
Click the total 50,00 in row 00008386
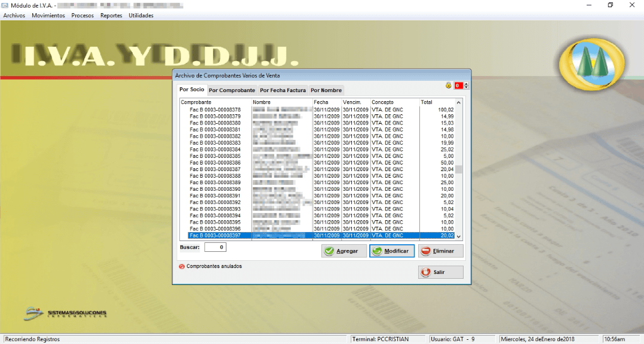pyautogui.click(x=447, y=163)
